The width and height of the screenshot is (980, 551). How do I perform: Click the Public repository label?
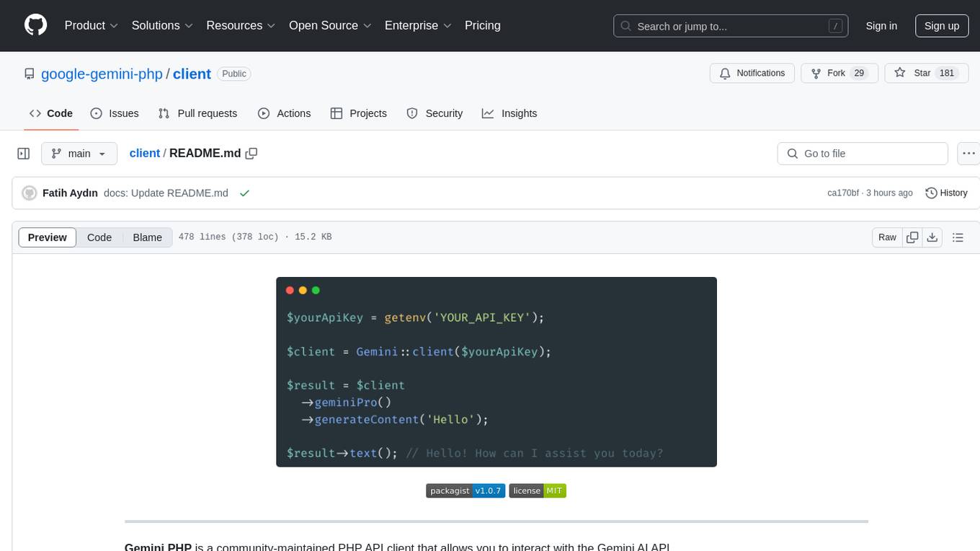coord(233,74)
